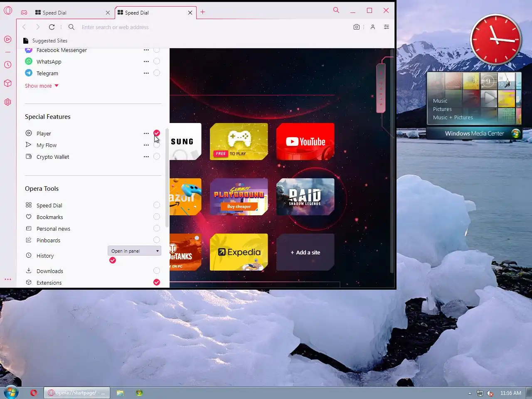The image size is (532, 399).
Task: Enable Bookmarks in sidebar tools
Action: click(x=157, y=217)
